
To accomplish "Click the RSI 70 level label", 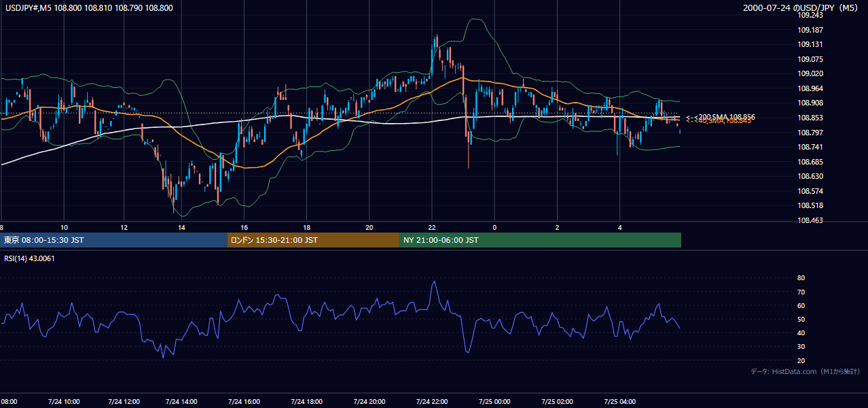I will coord(801,292).
